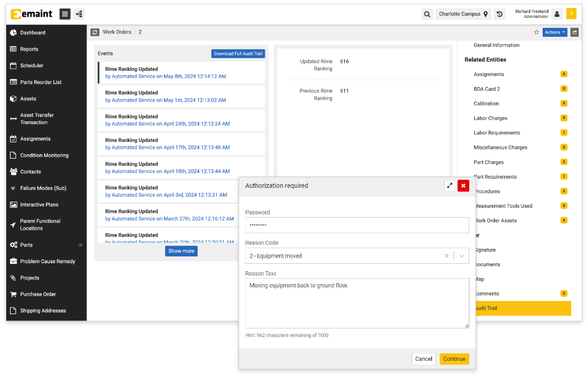
Task: Toggle the hamburger menu button
Action: click(x=65, y=14)
